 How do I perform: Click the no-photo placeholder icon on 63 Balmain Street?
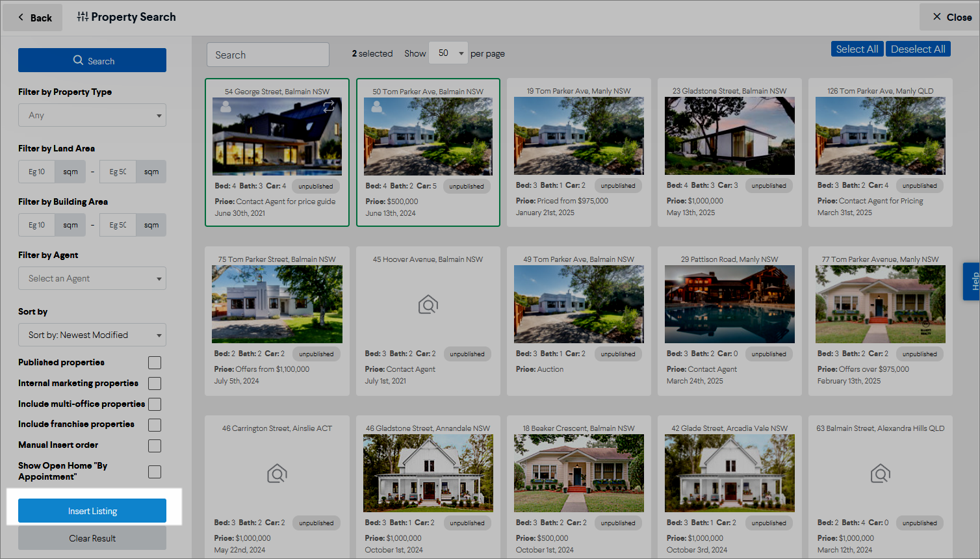pyautogui.click(x=881, y=473)
